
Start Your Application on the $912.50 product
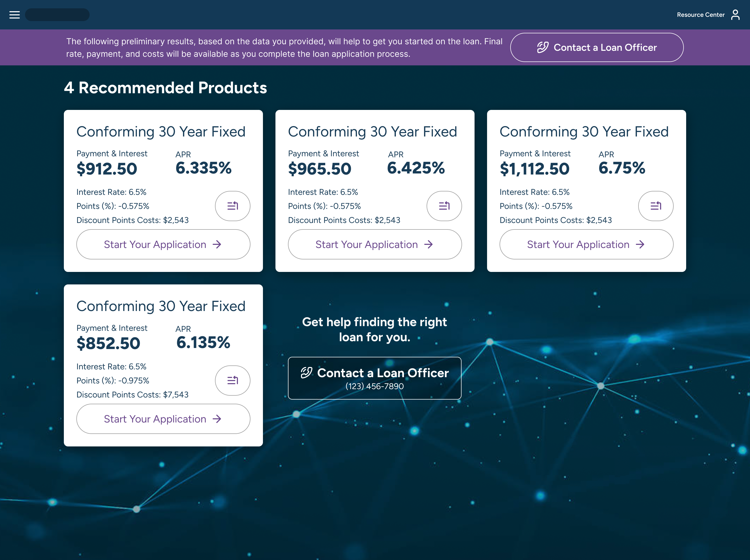[163, 244]
